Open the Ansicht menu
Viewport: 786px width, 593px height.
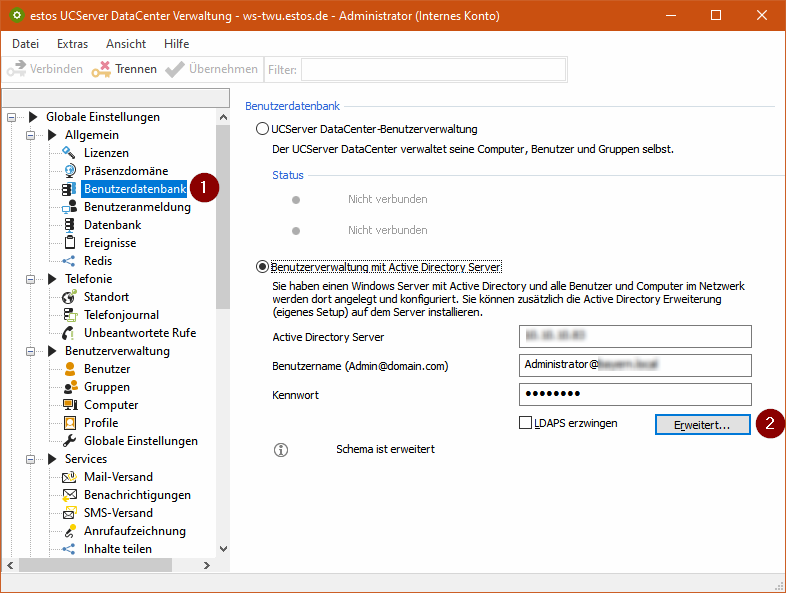point(125,44)
